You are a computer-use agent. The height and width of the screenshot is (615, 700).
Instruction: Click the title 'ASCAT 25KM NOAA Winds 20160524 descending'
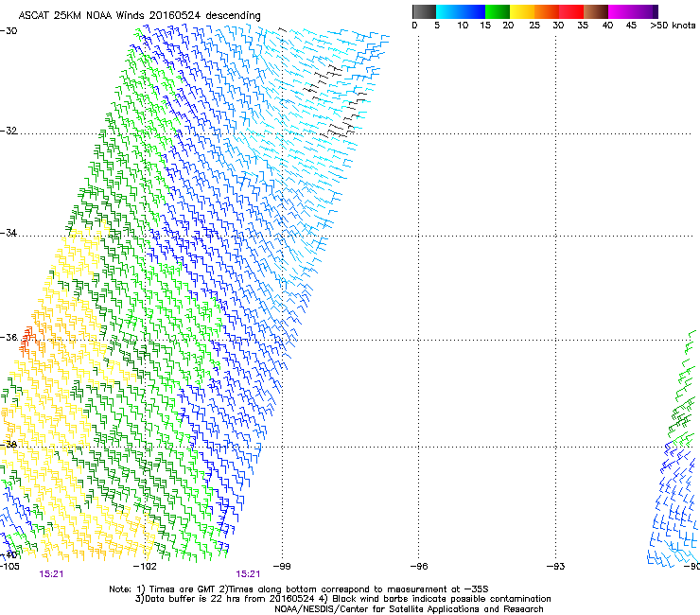click(x=139, y=15)
